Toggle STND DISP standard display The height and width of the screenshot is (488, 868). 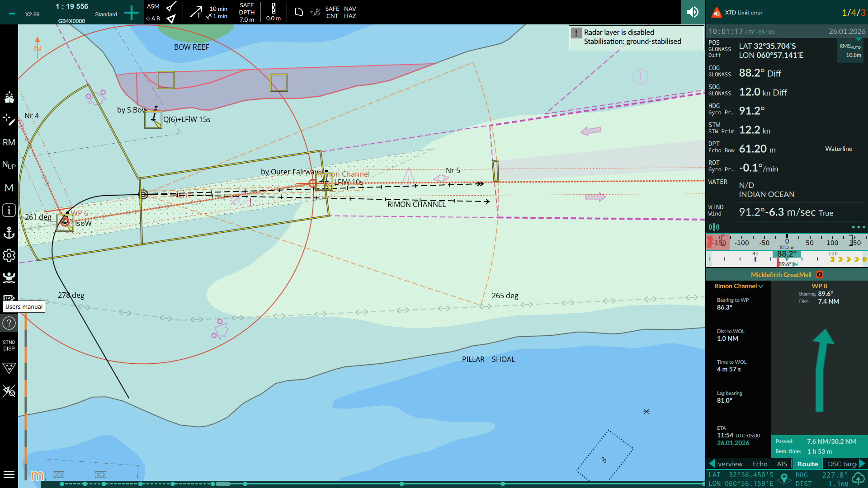(x=9, y=345)
